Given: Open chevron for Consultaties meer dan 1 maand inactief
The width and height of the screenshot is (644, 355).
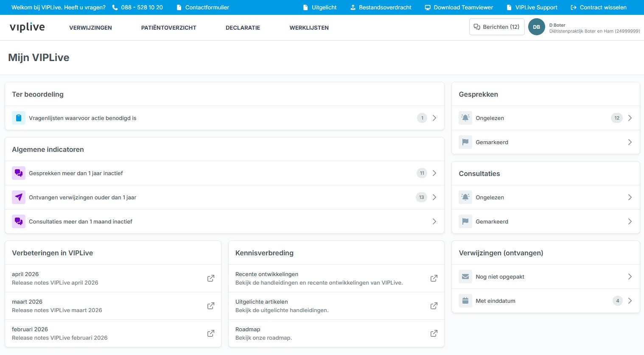Looking at the screenshot, I should click(x=434, y=221).
